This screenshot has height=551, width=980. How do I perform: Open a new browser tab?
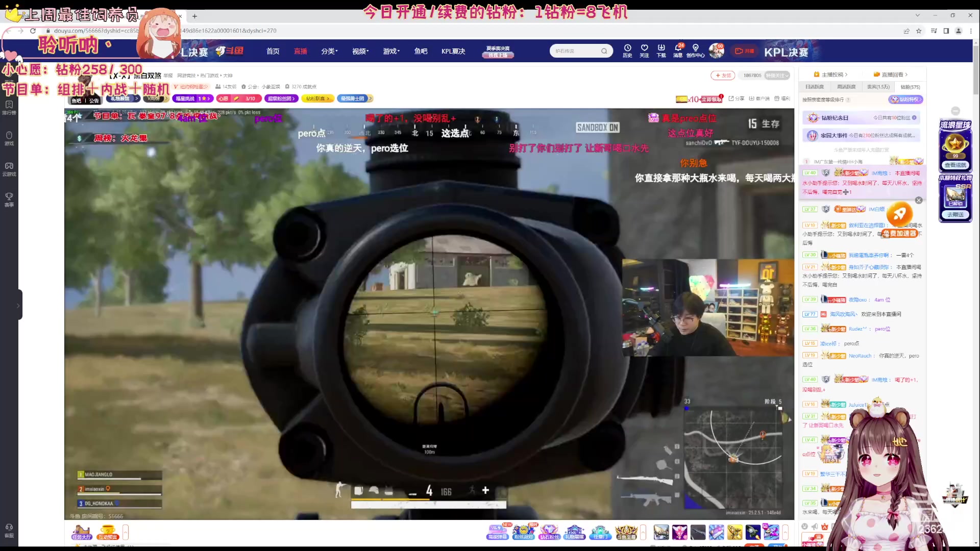tap(194, 16)
